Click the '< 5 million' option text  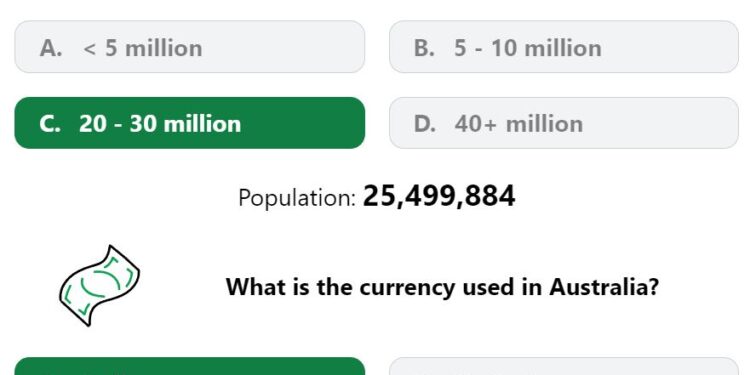[143, 48]
